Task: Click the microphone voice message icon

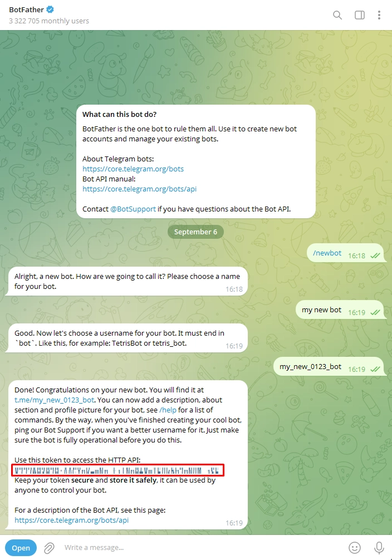Action: [x=379, y=548]
